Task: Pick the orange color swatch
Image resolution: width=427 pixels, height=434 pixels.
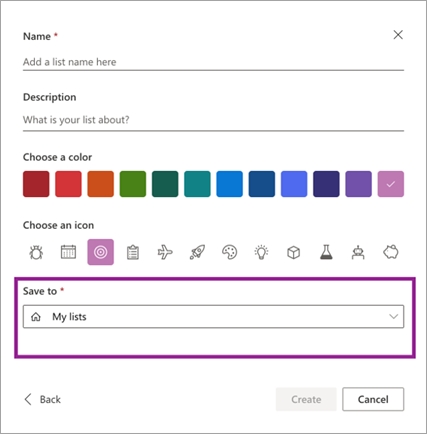Action: pos(101,184)
